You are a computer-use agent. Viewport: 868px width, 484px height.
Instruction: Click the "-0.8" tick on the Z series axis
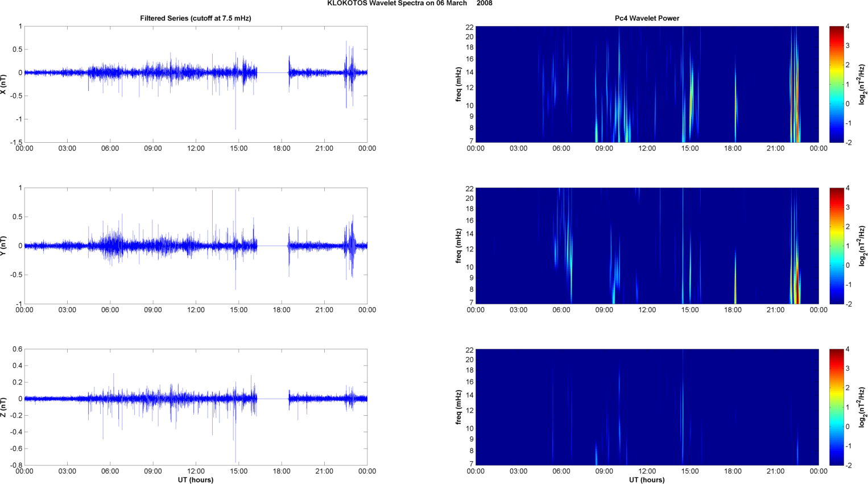tap(16, 465)
